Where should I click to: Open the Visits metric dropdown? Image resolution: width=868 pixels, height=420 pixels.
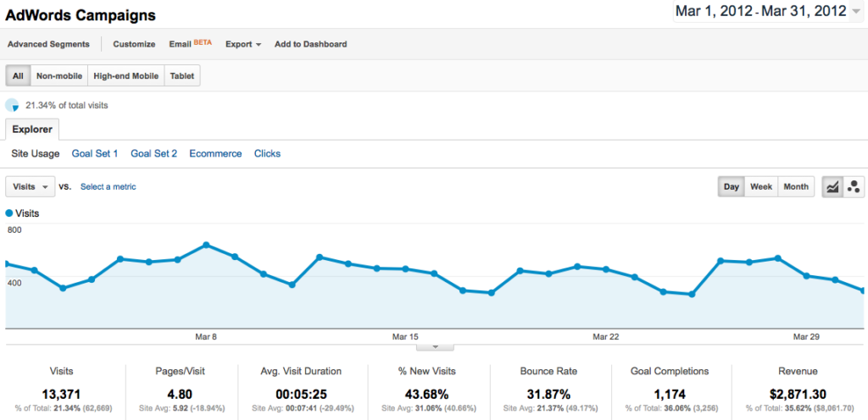point(30,187)
